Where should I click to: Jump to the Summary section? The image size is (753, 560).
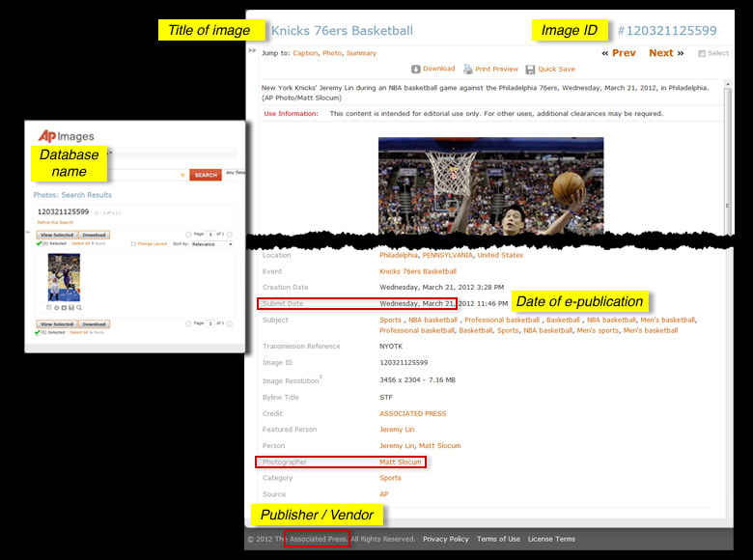[362, 54]
